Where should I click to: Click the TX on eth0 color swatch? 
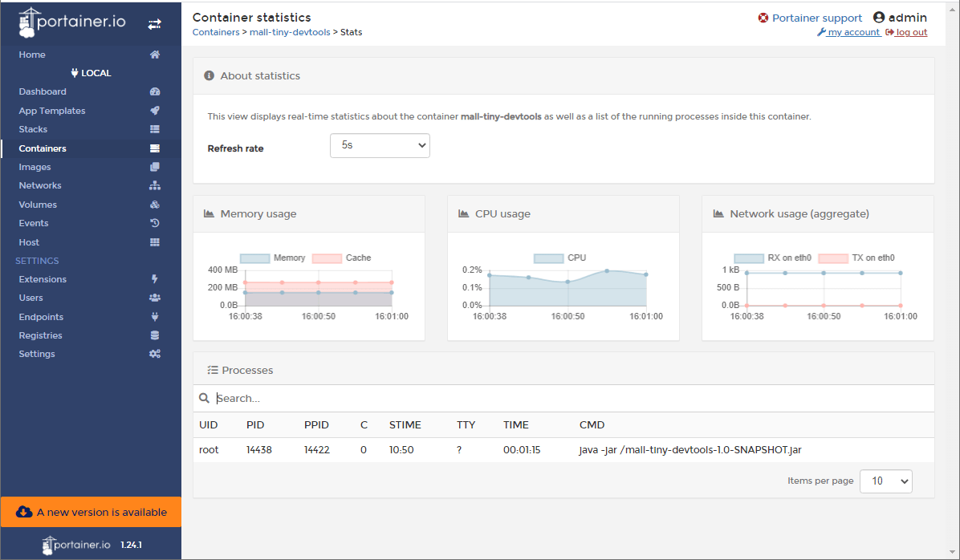tap(833, 258)
